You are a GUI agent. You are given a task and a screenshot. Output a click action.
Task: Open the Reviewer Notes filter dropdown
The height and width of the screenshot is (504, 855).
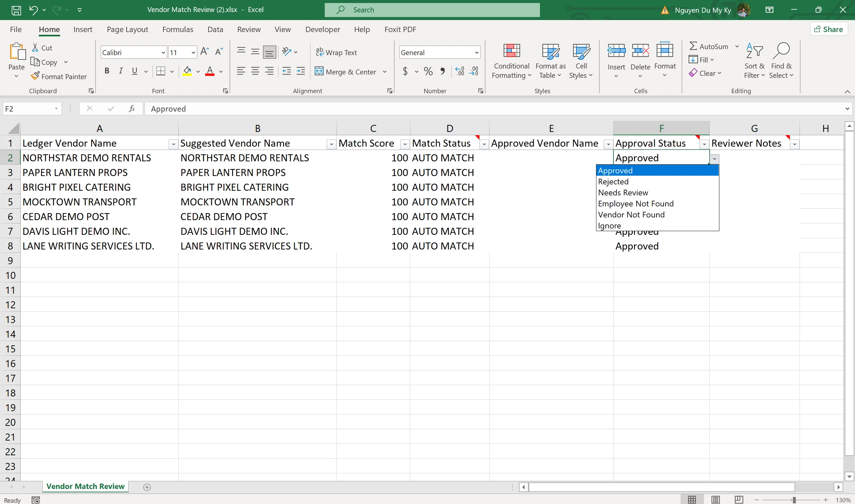click(795, 144)
